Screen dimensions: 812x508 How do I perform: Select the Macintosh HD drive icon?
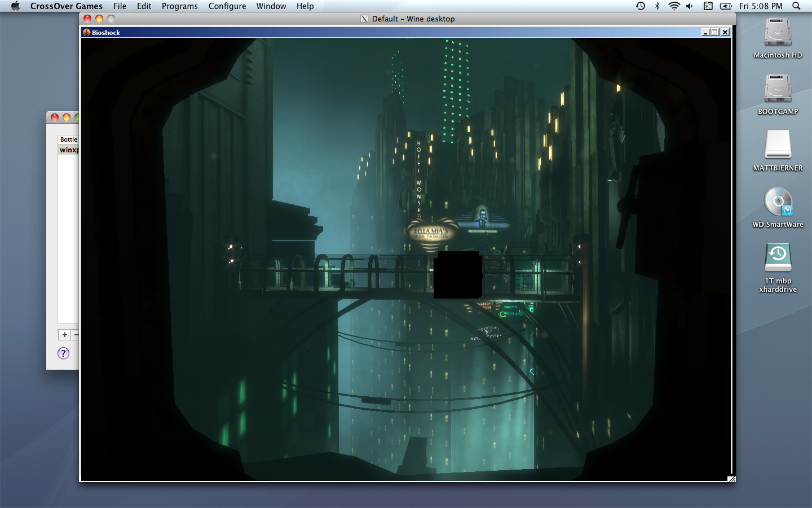(x=778, y=33)
